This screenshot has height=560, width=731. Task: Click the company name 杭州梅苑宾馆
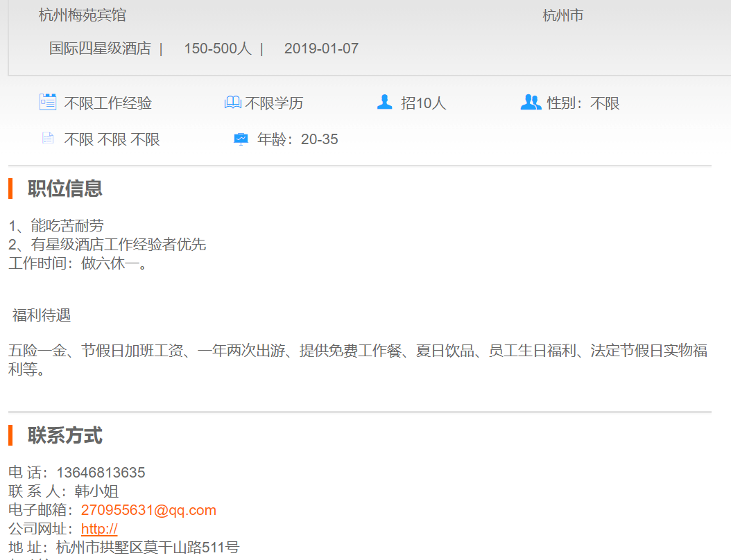[83, 15]
